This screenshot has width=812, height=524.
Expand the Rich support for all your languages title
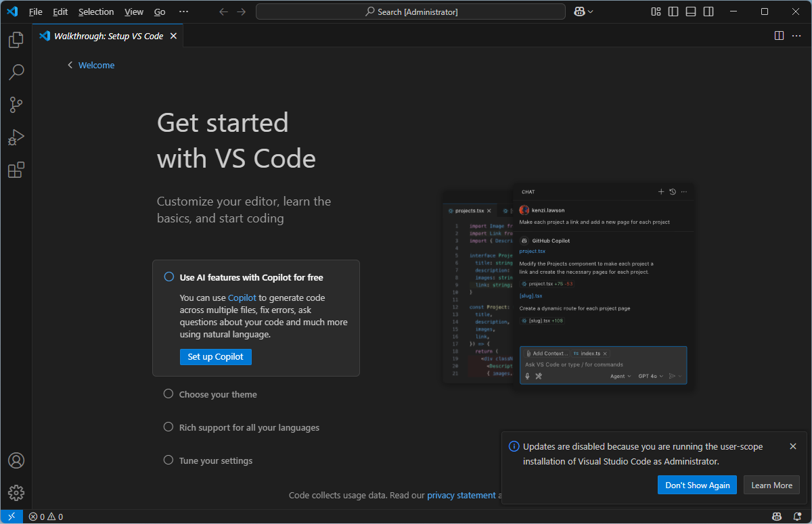click(249, 427)
